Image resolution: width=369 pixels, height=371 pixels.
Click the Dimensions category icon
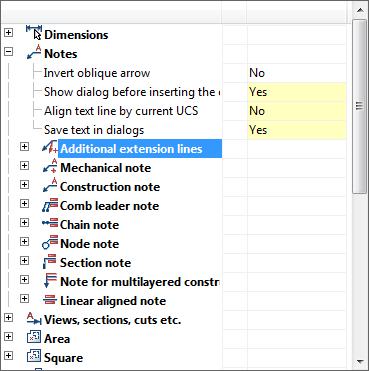pyautogui.click(x=34, y=32)
